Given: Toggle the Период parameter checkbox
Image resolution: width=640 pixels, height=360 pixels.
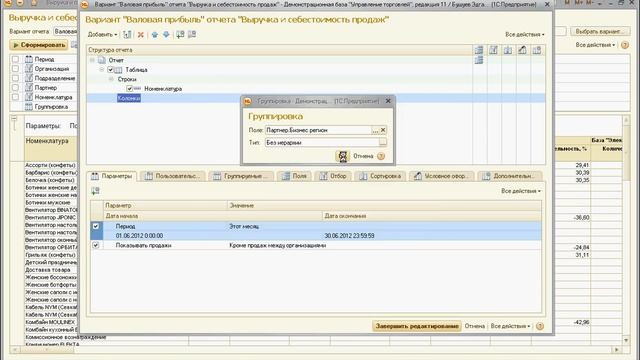Looking at the screenshot, I should click(x=96, y=226).
